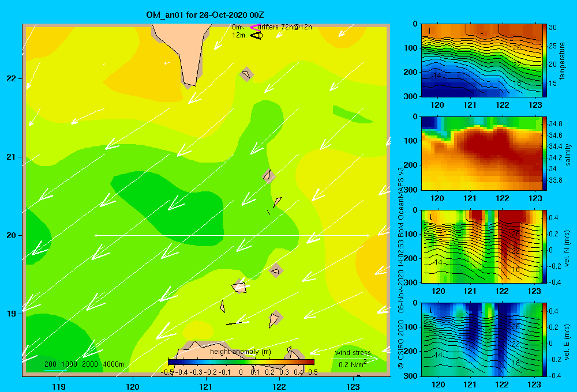This screenshot has width=577, height=392.
Task: Click the white transect line at latitude 20
Action: click(232, 235)
